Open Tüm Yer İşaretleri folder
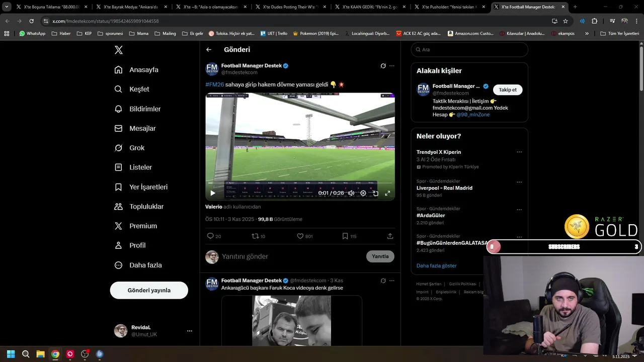The width and height of the screenshot is (644, 362). (x=619, y=34)
